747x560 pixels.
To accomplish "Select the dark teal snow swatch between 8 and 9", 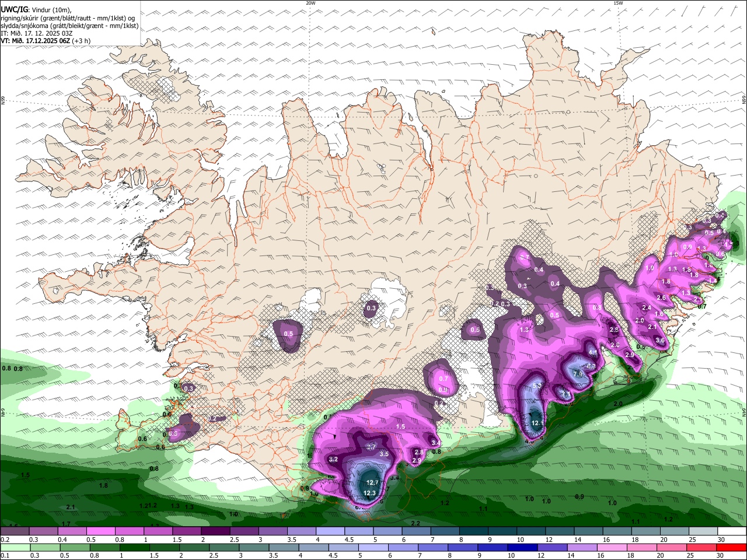I will (474, 531).
